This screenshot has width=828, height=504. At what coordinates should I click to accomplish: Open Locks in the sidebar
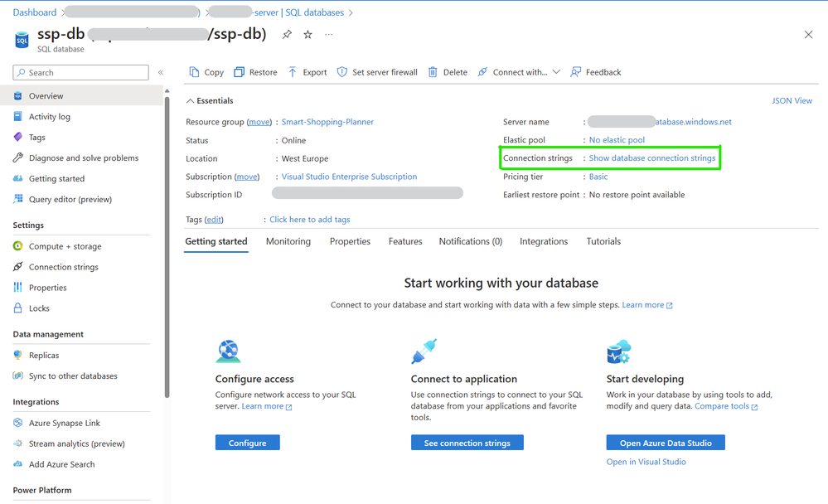click(39, 308)
